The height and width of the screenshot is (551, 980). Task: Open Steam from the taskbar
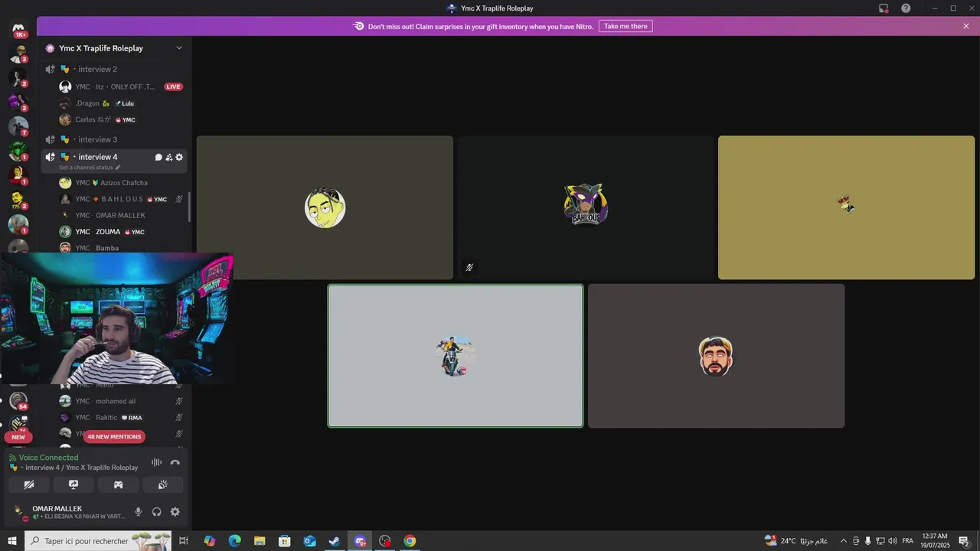click(335, 541)
